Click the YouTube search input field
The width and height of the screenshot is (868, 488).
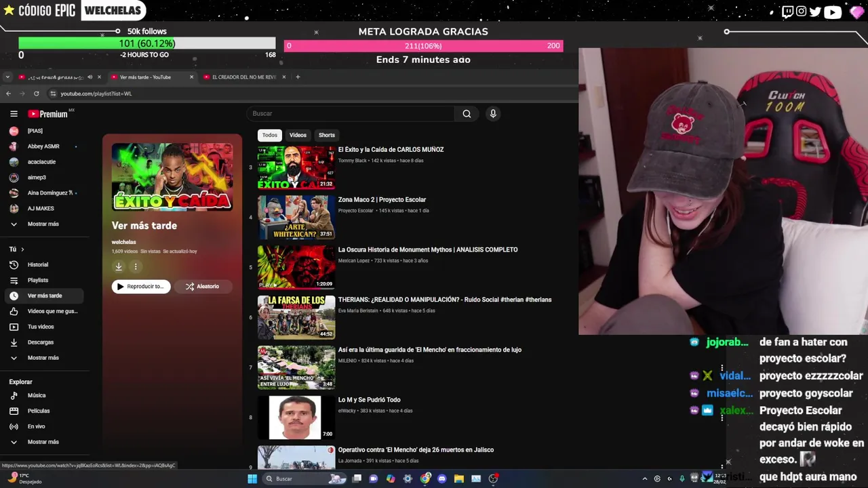[x=349, y=114]
